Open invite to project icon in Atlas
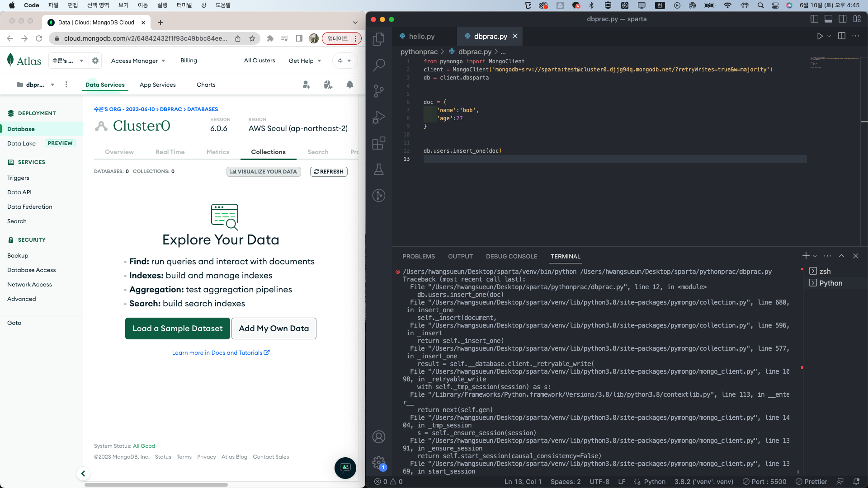The height and width of the screenshot is (488, 868). 307,84
